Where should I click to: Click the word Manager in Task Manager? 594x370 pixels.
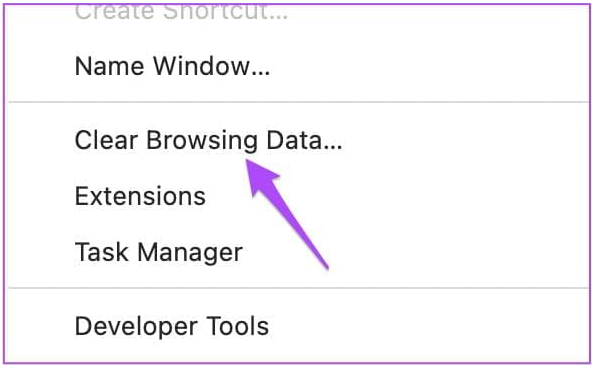(190, 254)
